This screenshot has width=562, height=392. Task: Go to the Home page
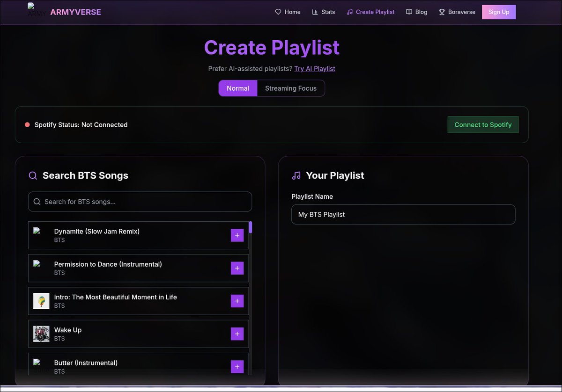tap(288, 12)
